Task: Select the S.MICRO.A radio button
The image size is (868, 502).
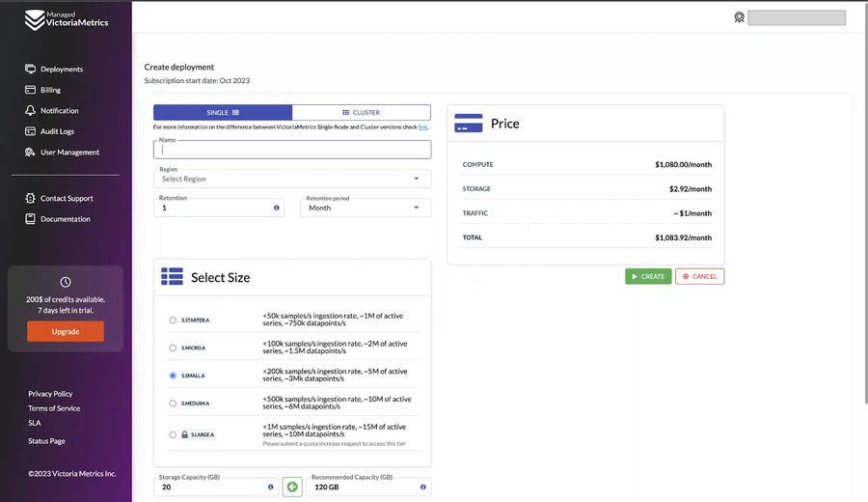Action: point(173,348)
